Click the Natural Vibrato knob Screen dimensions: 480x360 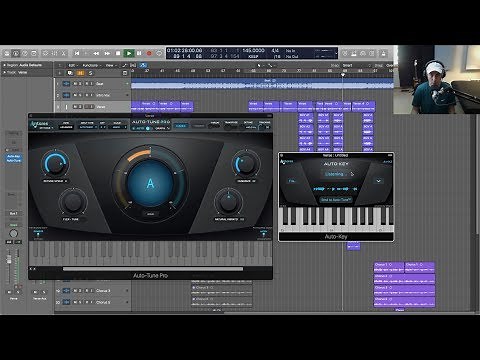point(228,202)
